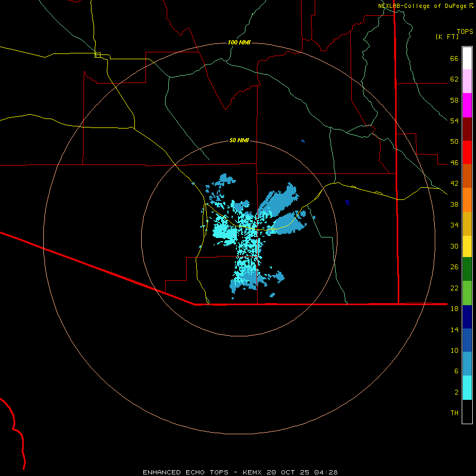Click the "100 NMI" range ring label
Image resolution: width=476 pixels, height=476 pixels.
pyautogui.click(x=239, y=42)
